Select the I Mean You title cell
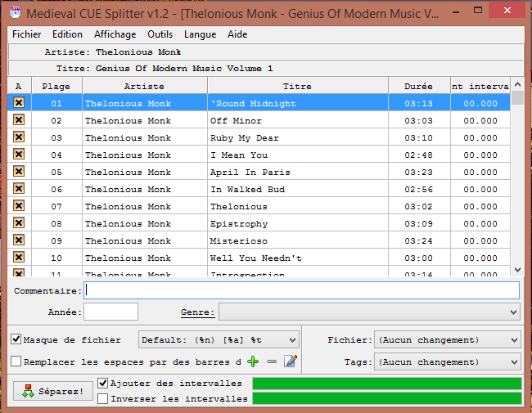The image size is (532, 413). (x=298, y=154)
